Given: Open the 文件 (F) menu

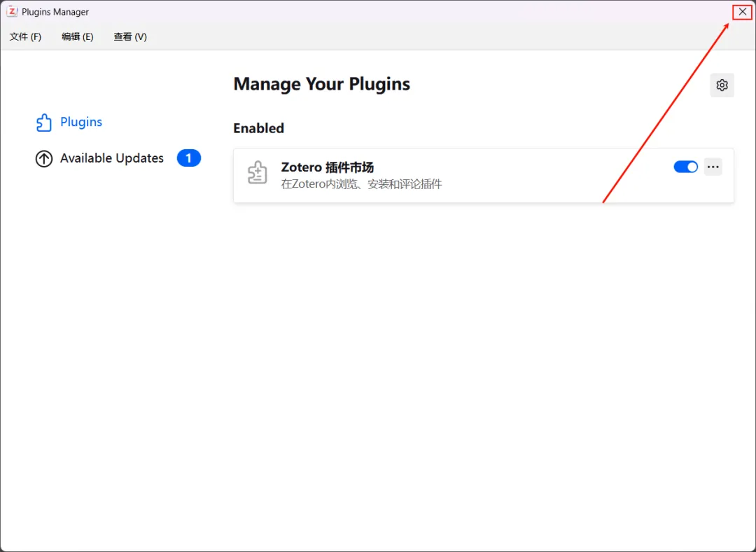Looking at the screenshot, I should point(26,36).
